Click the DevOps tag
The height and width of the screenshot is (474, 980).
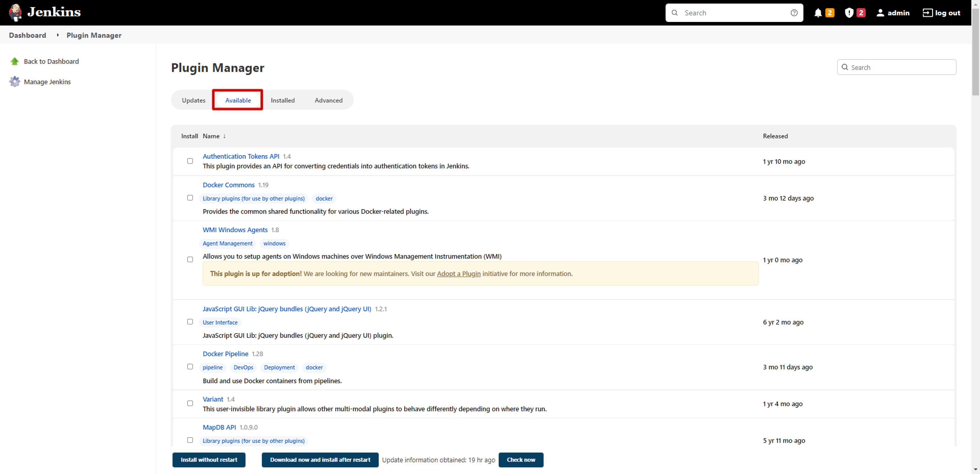click(x=243, y=367)
